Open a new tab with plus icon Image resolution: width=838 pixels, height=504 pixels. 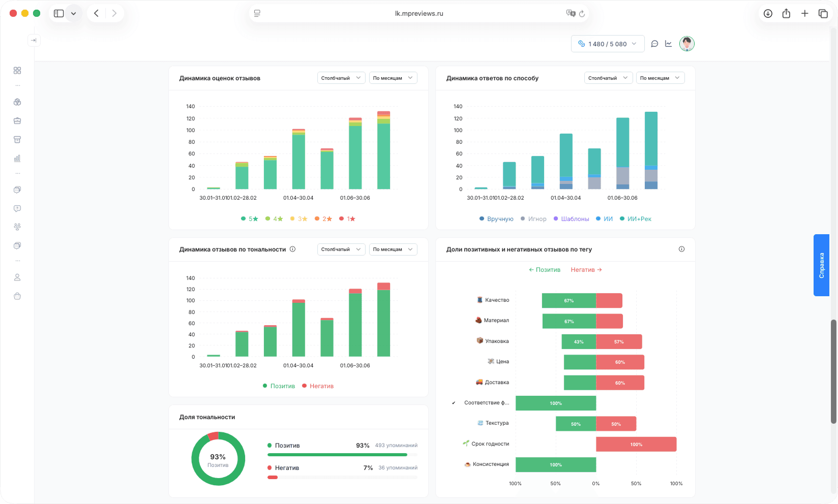pos(805,14)
